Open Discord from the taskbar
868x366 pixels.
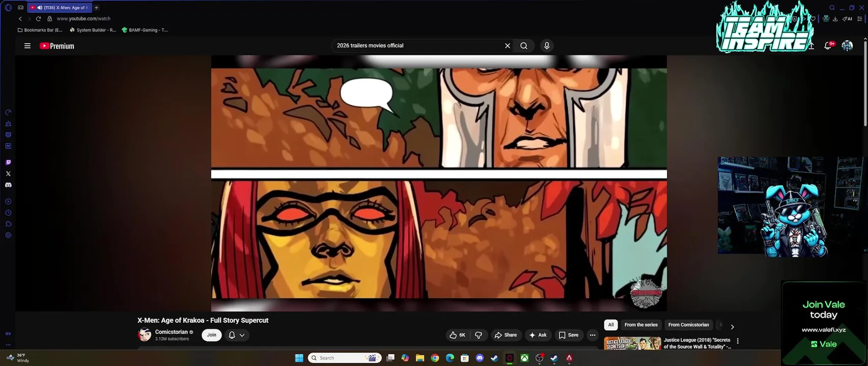click(x=479, y=358)
